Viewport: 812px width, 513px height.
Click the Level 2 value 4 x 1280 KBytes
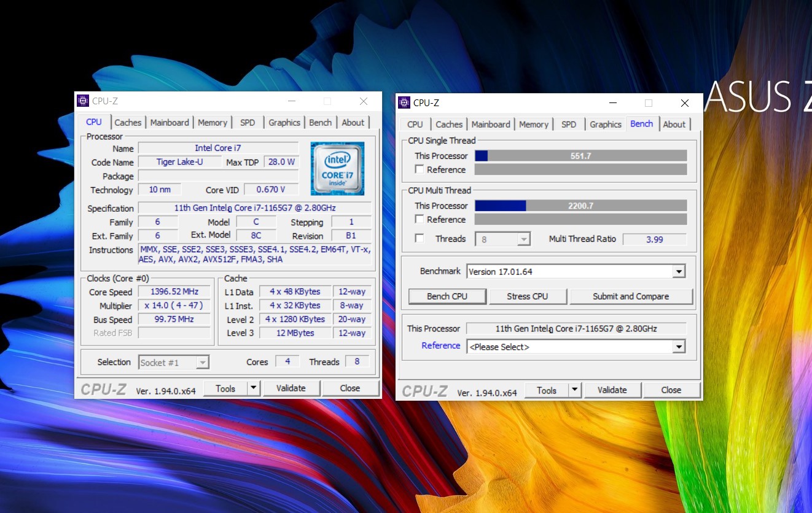[x=295, y=319]
